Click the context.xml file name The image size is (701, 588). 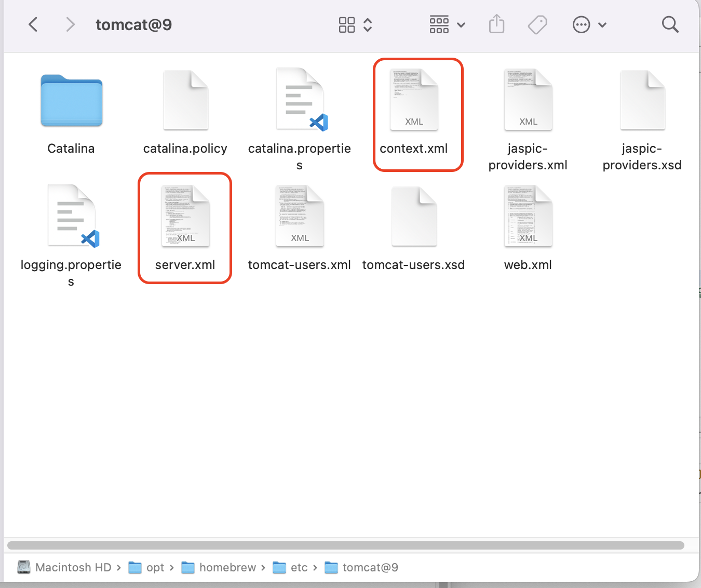point(414,149)
